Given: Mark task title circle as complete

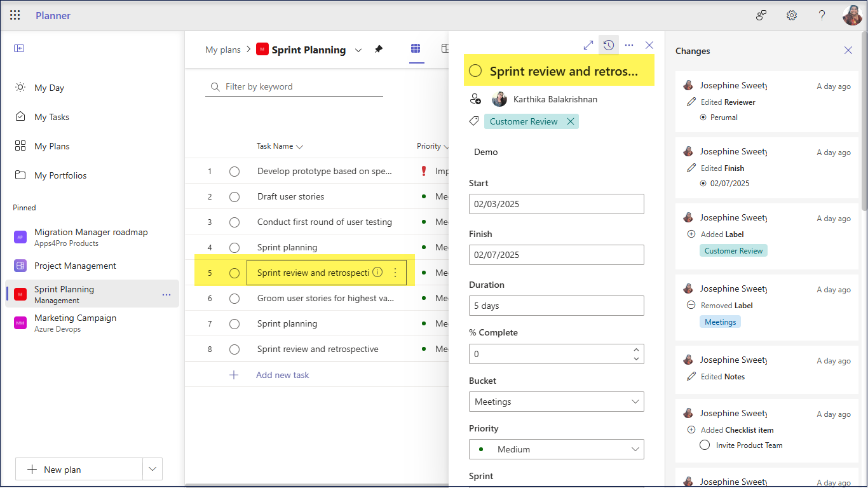Looking at the screenshot, I should point(475,71).
